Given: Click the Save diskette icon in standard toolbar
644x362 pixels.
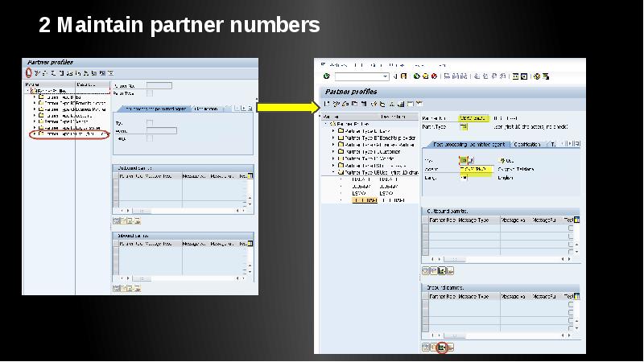Looking at the screenshot, I should (x=404, y=76).
